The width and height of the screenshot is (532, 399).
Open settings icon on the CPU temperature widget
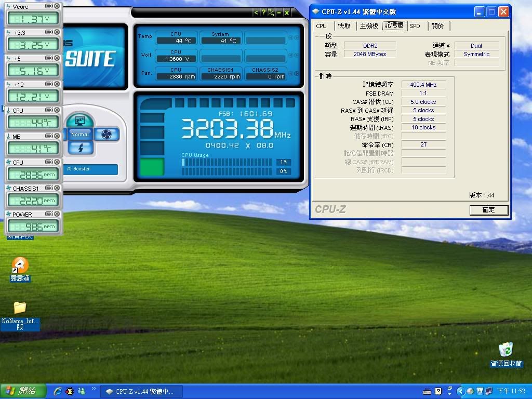pos(49,110)
